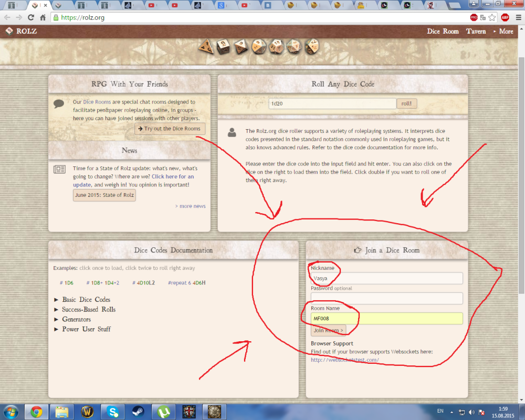Click the dice code input field with 1d20

[332, 103]
